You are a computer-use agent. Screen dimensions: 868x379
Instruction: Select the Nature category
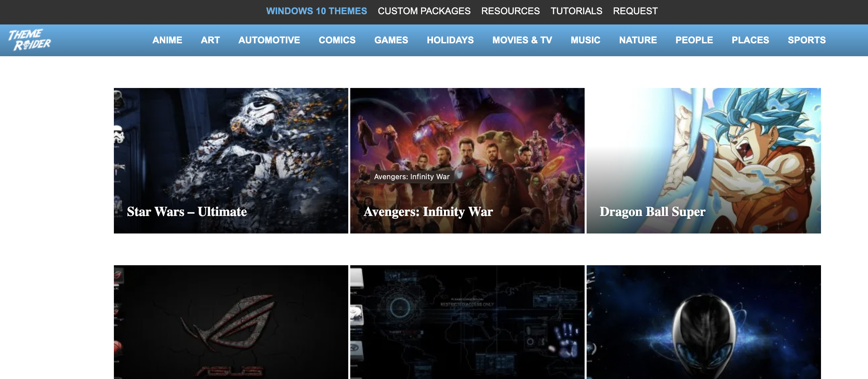[638, 40]
